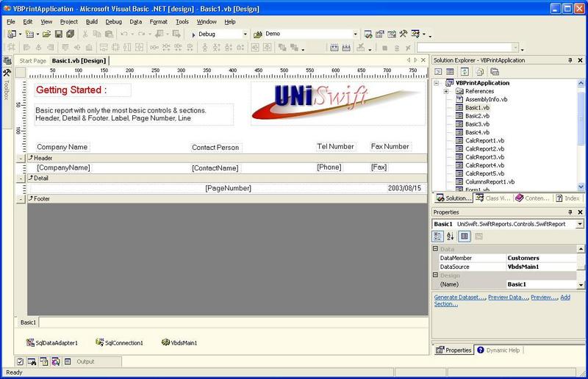This screenshot has width=588, height=379.
Task: Open the Properties Window toolbar icon
Action: (x=380, y=34)
